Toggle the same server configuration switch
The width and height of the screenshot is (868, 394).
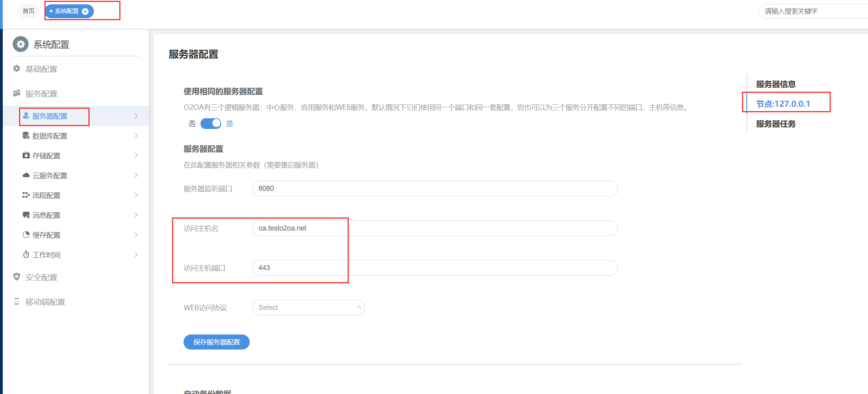pos(210,124)
